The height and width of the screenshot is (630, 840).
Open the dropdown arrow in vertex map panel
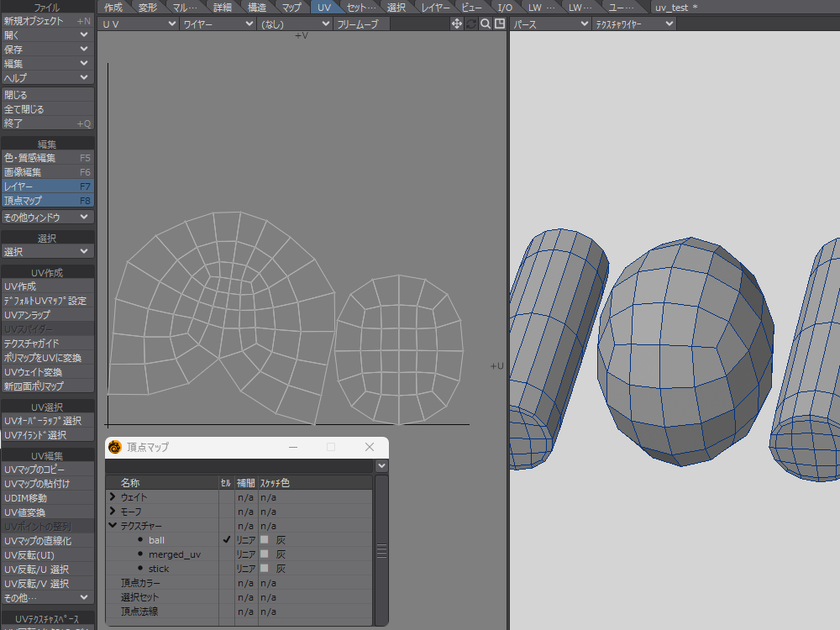click(x=382, y=465)
